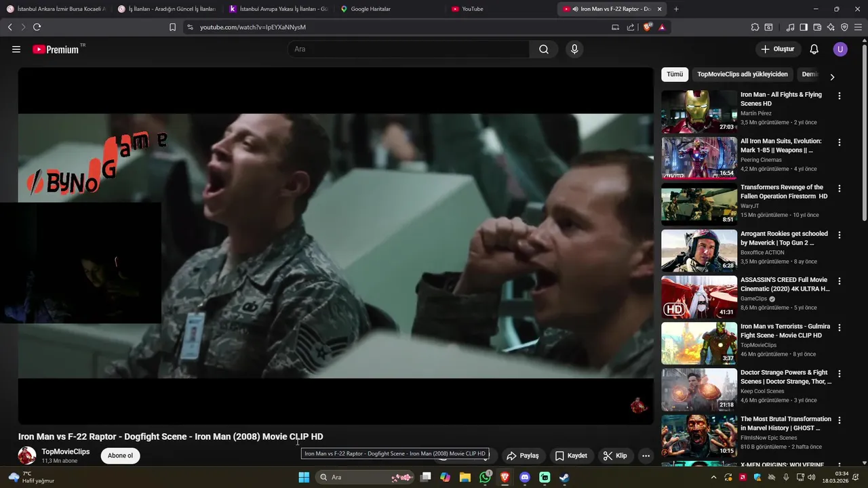
Task: Click the browser address bar URL
Action: pos(253,27)
